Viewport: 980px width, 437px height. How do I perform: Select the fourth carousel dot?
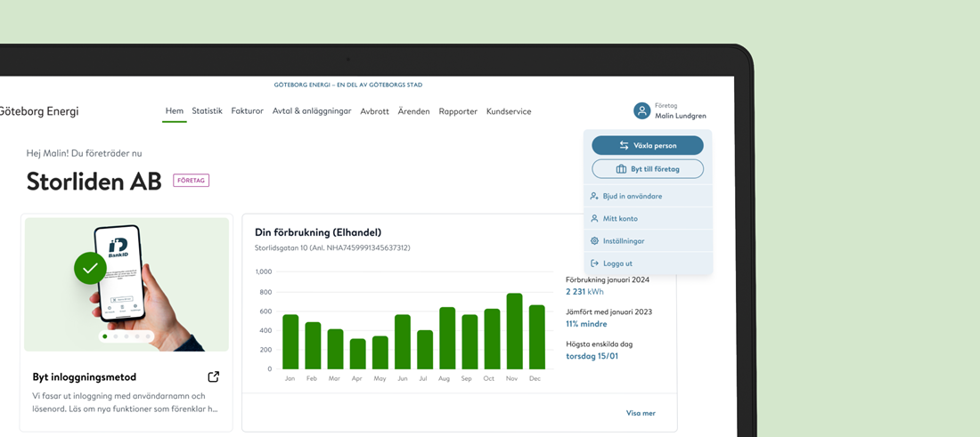point(137,336)
